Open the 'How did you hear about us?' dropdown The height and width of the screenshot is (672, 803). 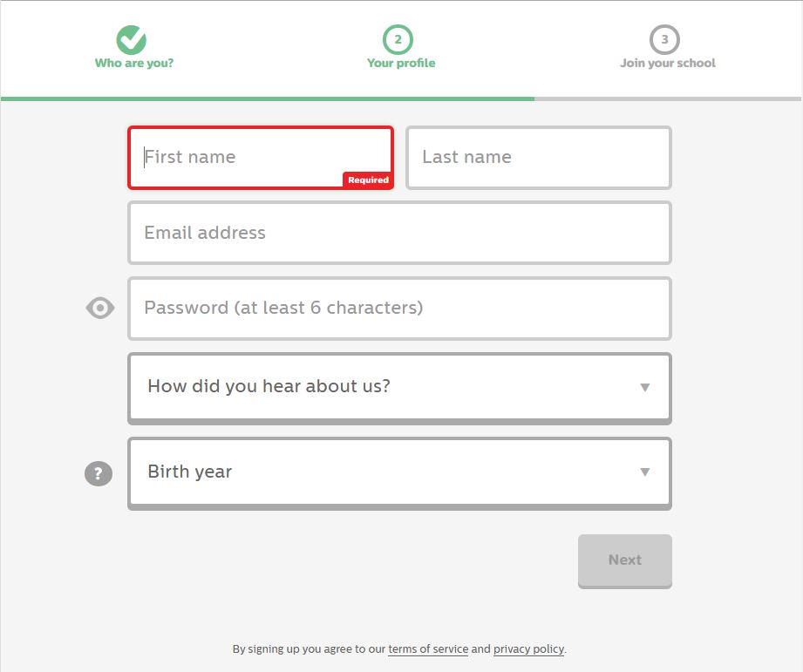[x=399, y=387]
